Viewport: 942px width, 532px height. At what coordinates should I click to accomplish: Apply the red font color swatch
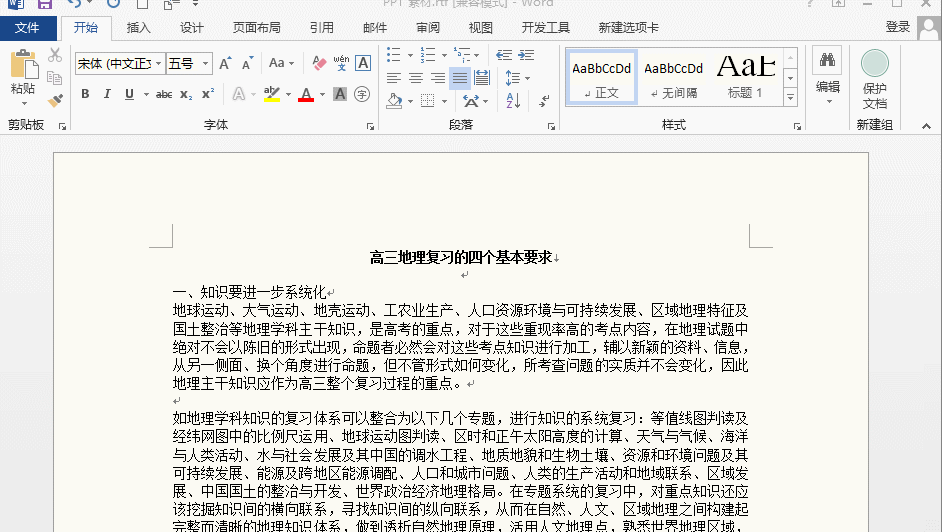[x=306, y=95]
